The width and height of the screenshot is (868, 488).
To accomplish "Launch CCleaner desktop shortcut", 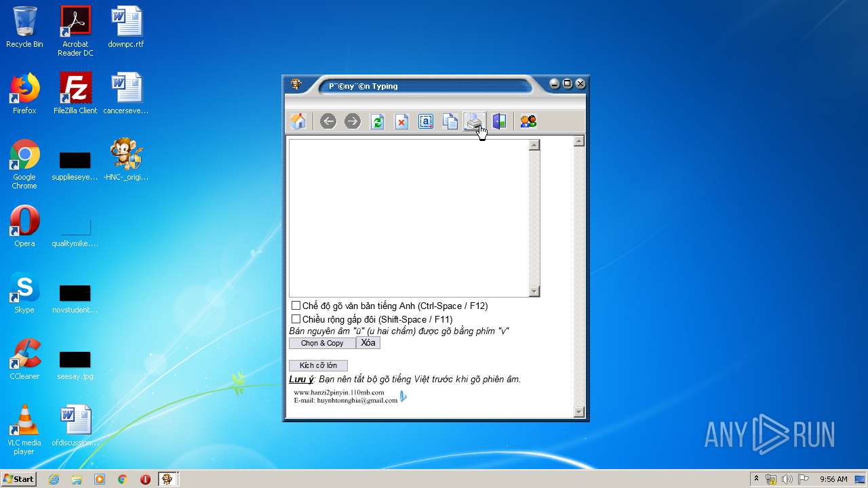I will tap(24, 359).
